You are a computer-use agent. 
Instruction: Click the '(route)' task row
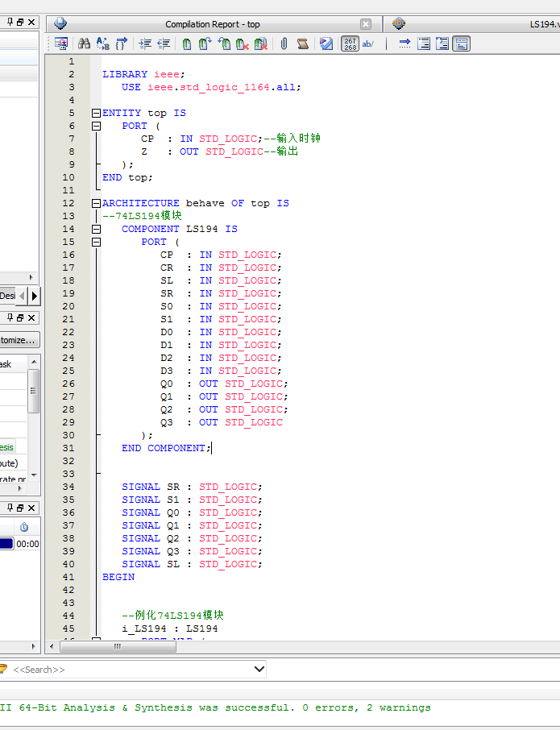point(13,463)
